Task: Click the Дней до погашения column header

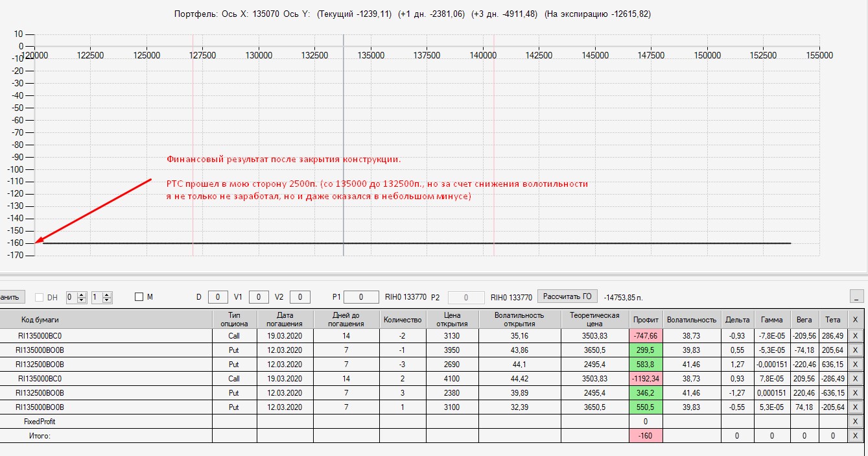Action: 346,319
